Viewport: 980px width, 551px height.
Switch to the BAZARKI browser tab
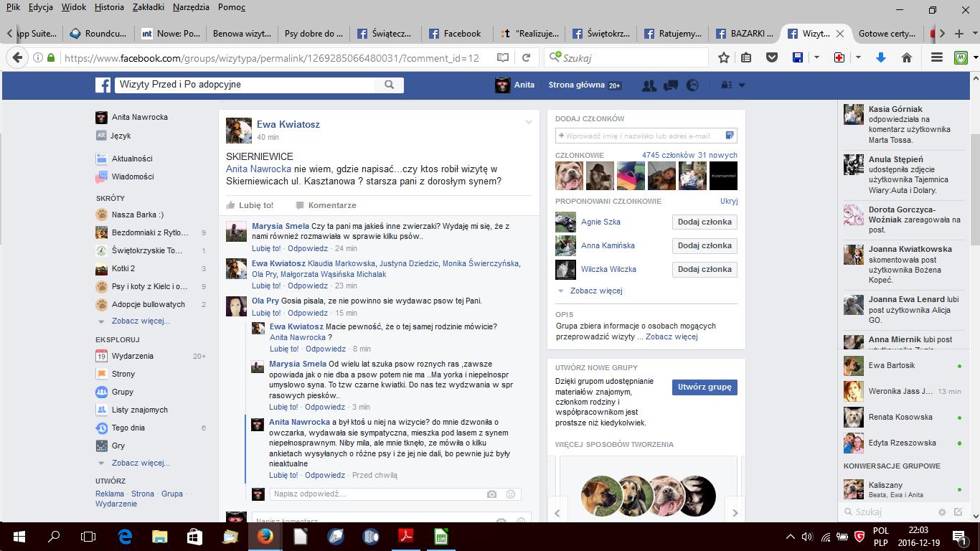(744, 34)
